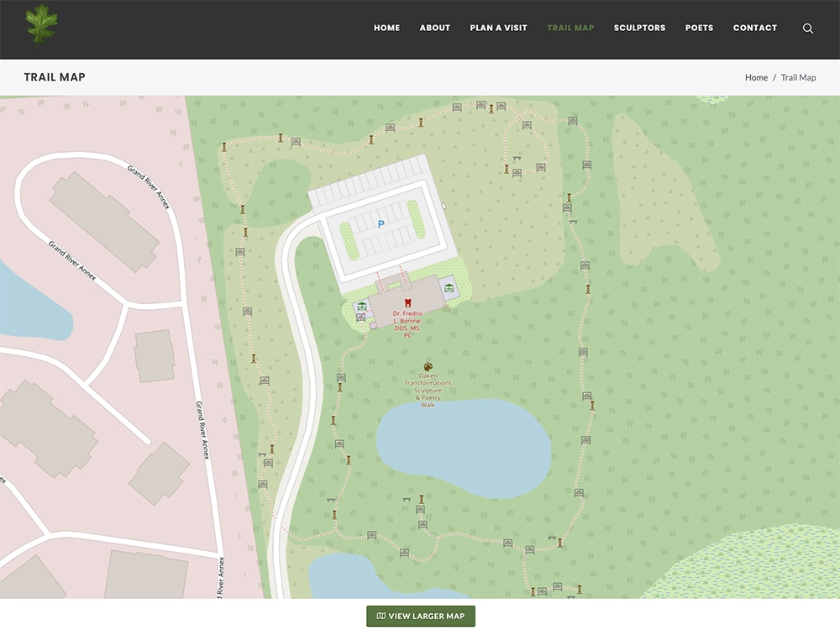
Task: Open the Contact page
Action: tap(754, 28)
